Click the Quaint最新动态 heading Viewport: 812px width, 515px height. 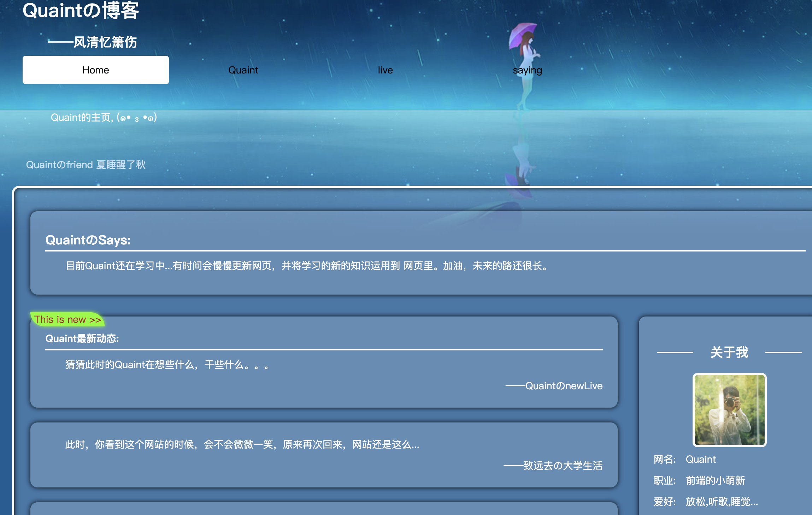(x=82, y=338)
